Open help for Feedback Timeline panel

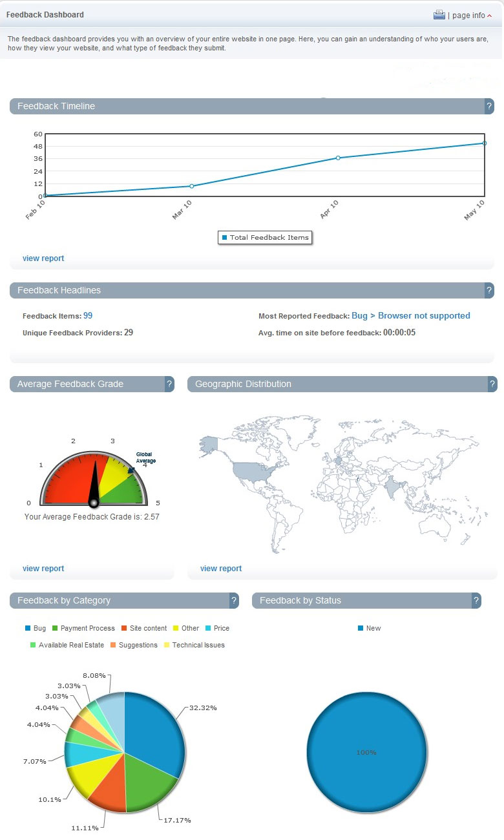coord(489,106)
